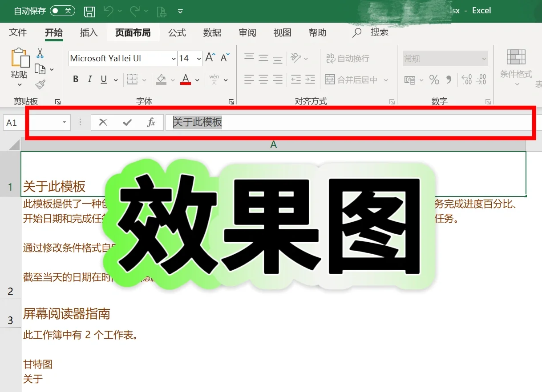
Task: Click the comma style icon
Action: (449, 80)
